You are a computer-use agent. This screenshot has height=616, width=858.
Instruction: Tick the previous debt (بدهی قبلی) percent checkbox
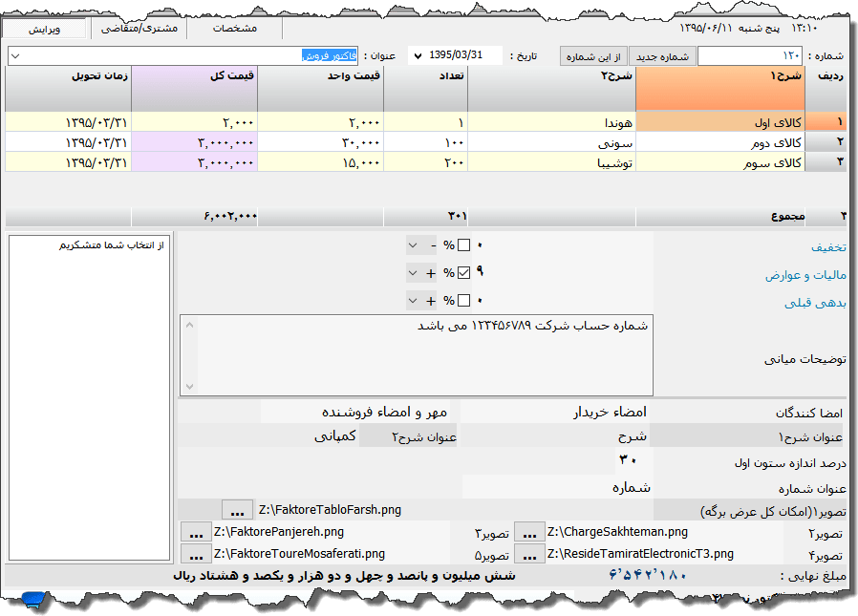[x=464, y=301]
